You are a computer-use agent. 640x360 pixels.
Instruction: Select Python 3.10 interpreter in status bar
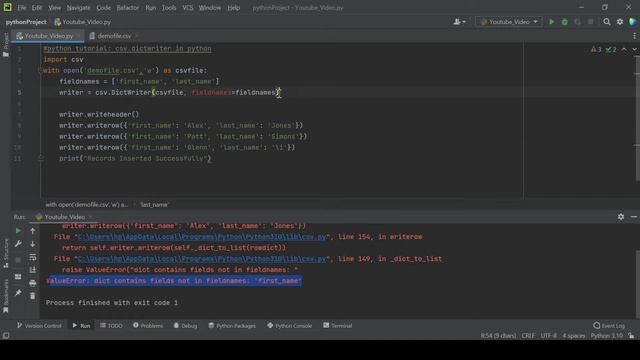pyautogui.click(x=607, y=336)
